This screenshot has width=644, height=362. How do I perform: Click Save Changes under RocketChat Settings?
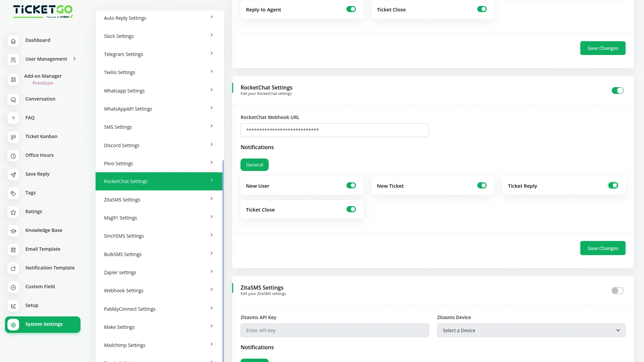pyautogui.click(x=602, y=248)
